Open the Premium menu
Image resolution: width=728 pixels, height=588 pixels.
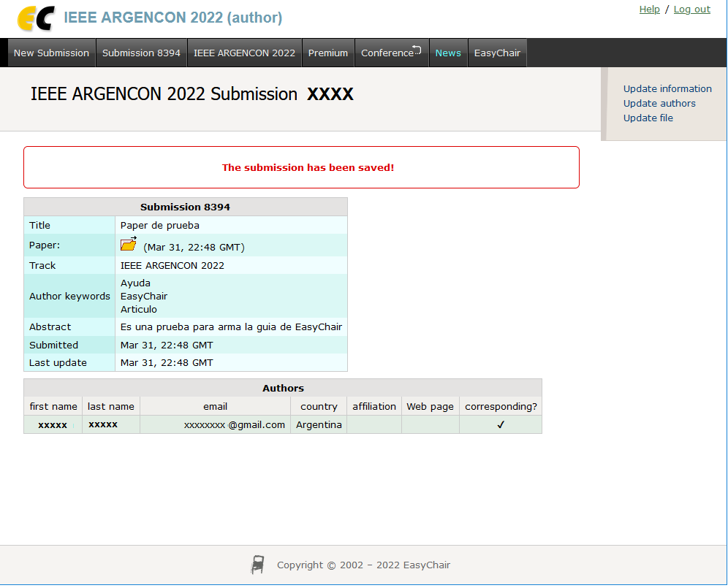click(x=327, y=53)
